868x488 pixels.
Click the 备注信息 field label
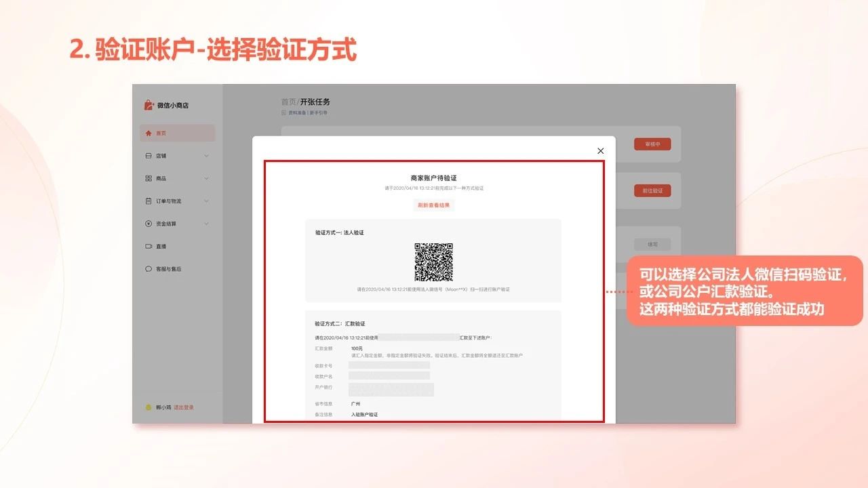pos(323,414)
